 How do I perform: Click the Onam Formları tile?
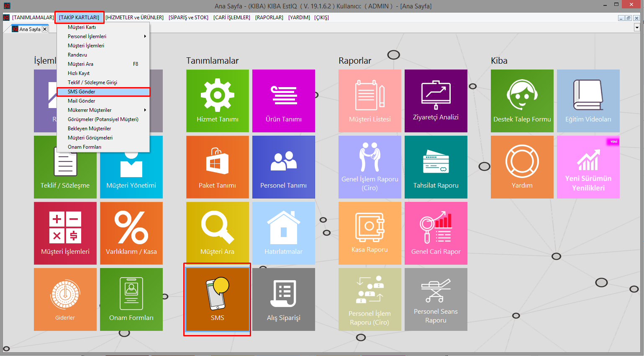click(x=131, y=299)
